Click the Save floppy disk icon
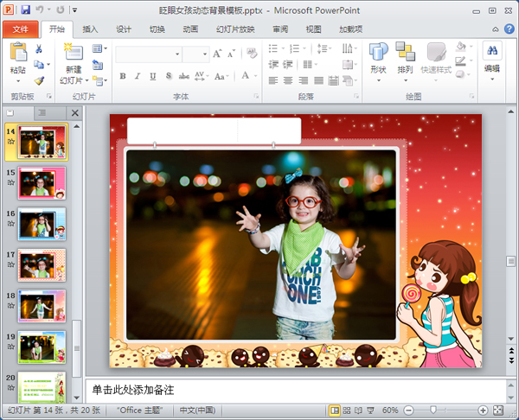This screenshot has height=420, width=519. click(25, 10)
